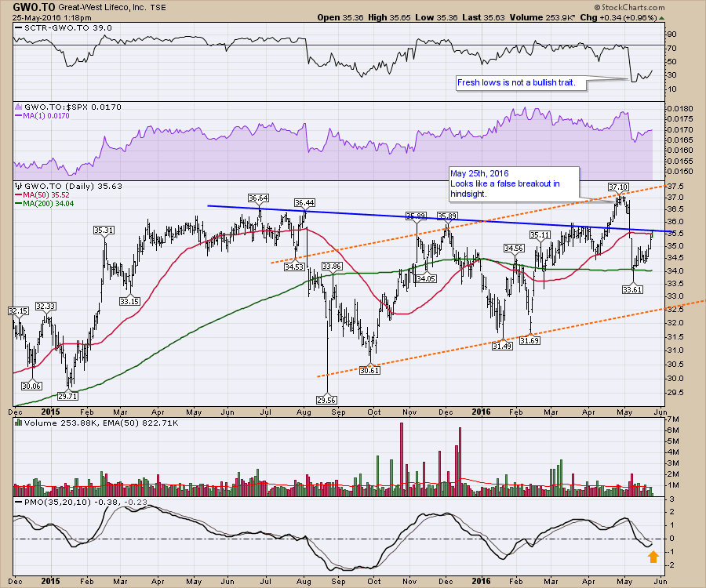The width and height of the screenshot is (706, 588).
Task: Click the 'GWO.TO (Daily) 35.63' price legend
Action: coord(68,187)
